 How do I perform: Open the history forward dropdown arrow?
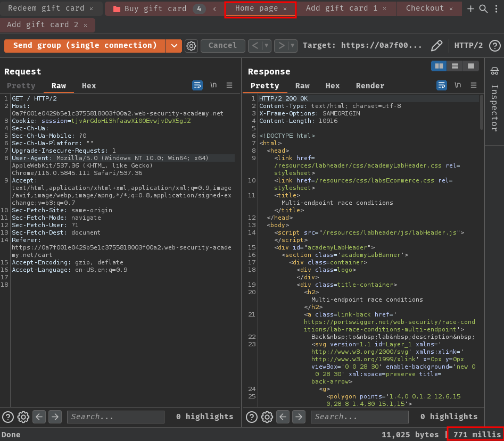(x=293, y=46)
